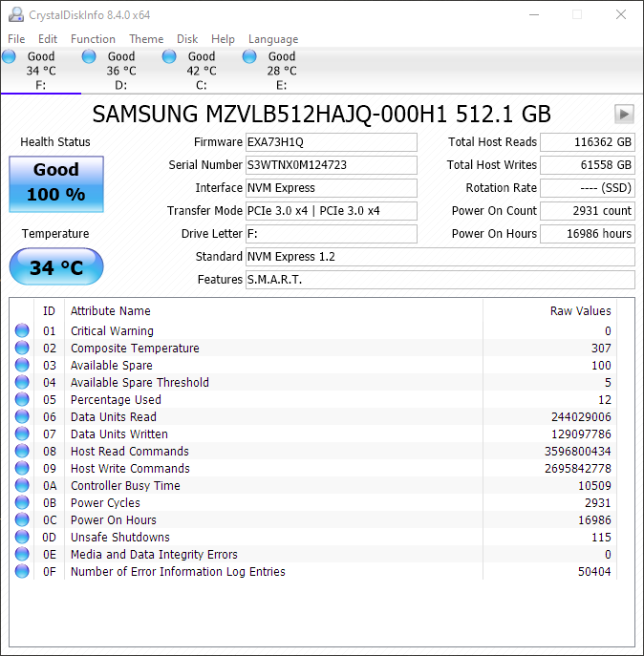Image resolution: width=644 pixels, height=656 pixels.
Task: Click raw value 2695842778
Action: point(577,468)
